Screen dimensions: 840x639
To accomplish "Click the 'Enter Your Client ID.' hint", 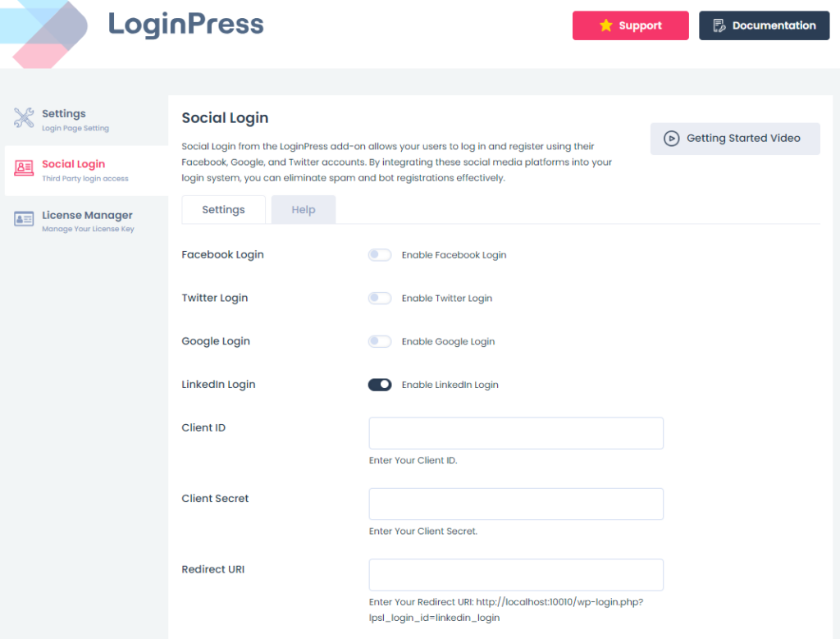I will (413, 460).
